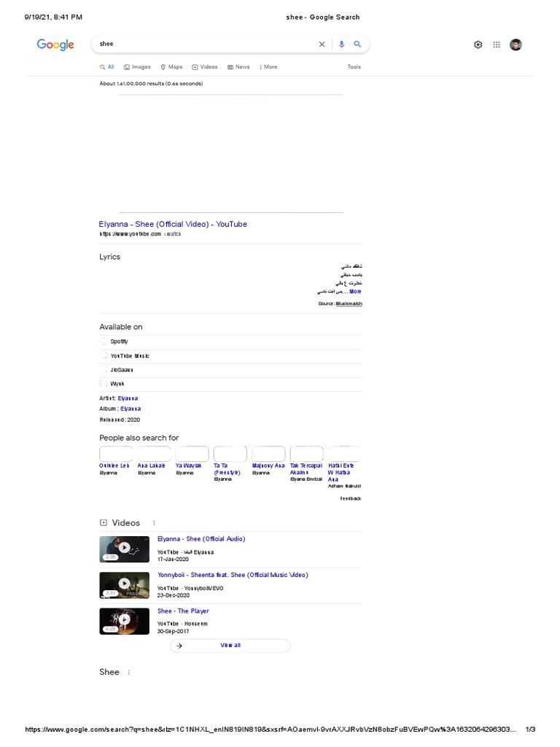Switch to News tab
The image size is (560, 747).
238,67
